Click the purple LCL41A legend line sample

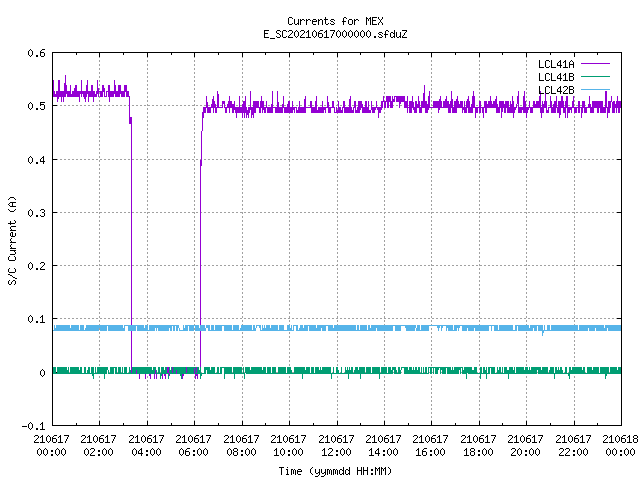[x=595, y=64]
